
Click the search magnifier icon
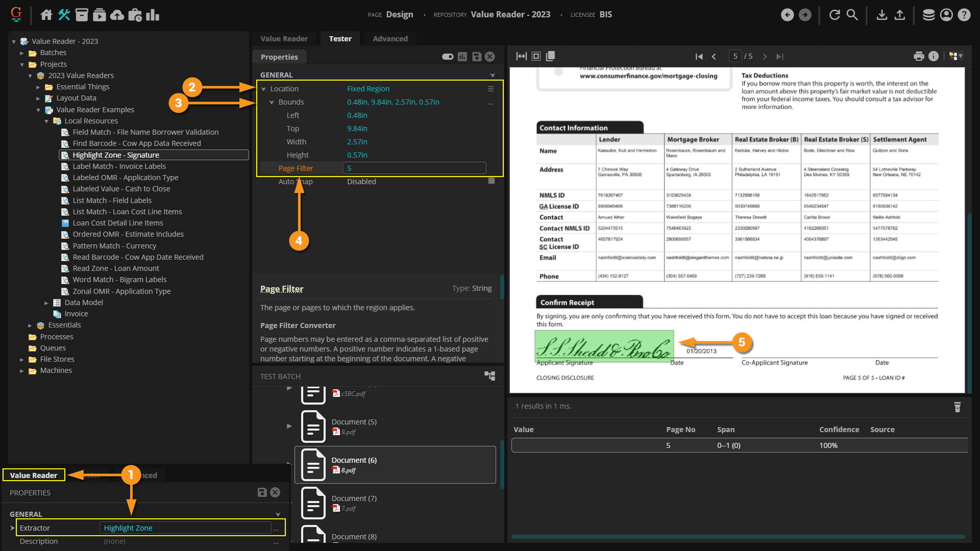pos(852,15)
